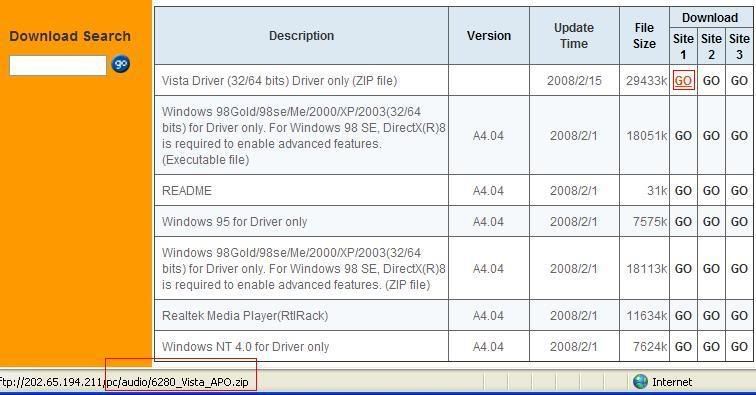Screen dimensions: 756x395
Task: Click the Version column header
Action: [x=489, y=36]
